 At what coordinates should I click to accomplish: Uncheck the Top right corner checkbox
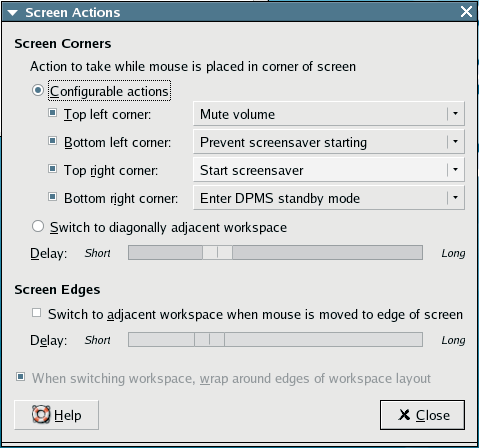(x=52, y=169)
